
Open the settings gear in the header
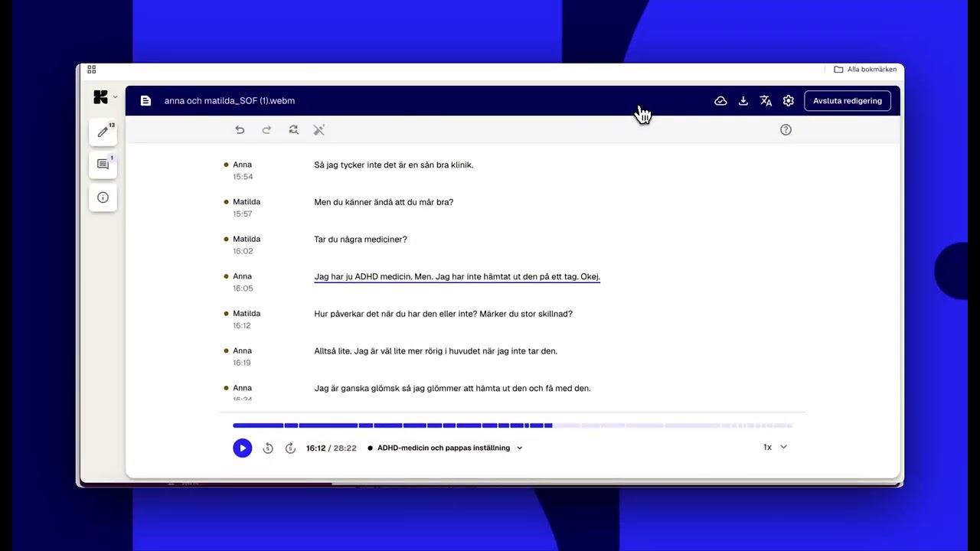click(789, 101)
